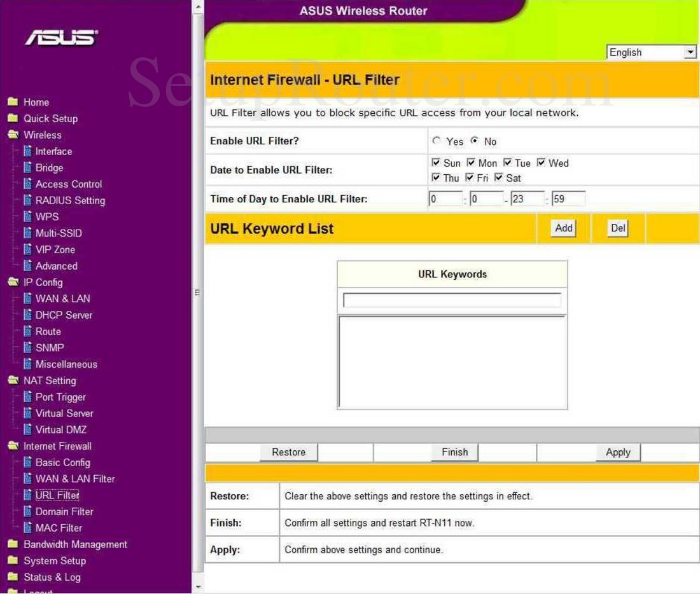The height and width of the screenshot is (594, 700).
Task: Click the ASUS logo in sidebar
Action: [62, 38]
